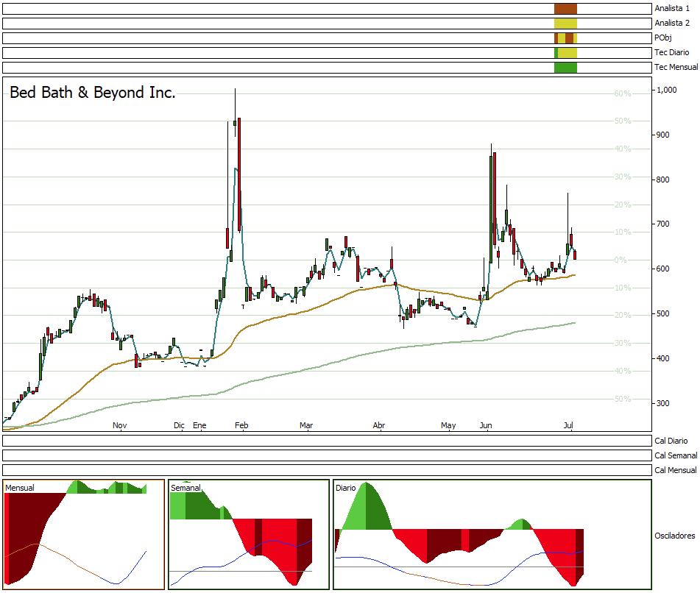Viewport: 700px width, 593px height.
Task: Click the 300 price axis value
Action: tap(662, 403)
